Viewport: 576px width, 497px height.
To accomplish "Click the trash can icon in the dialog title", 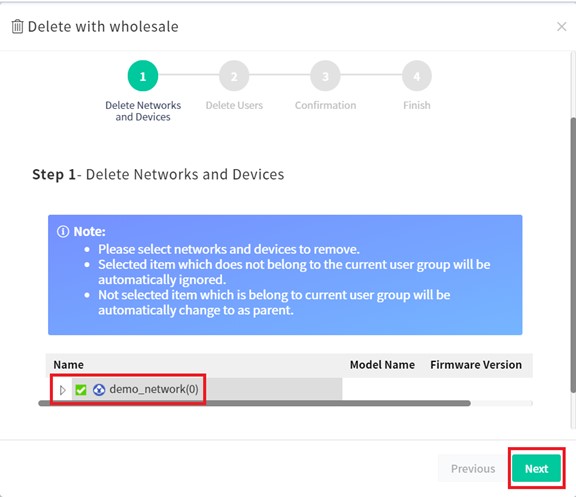I will coord(17,27).
